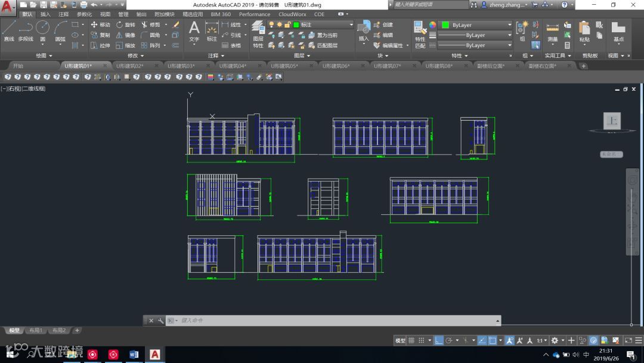Select the 文字 (Text) annotation tool
The image size is (644, 363).
(x=194, y=30)
